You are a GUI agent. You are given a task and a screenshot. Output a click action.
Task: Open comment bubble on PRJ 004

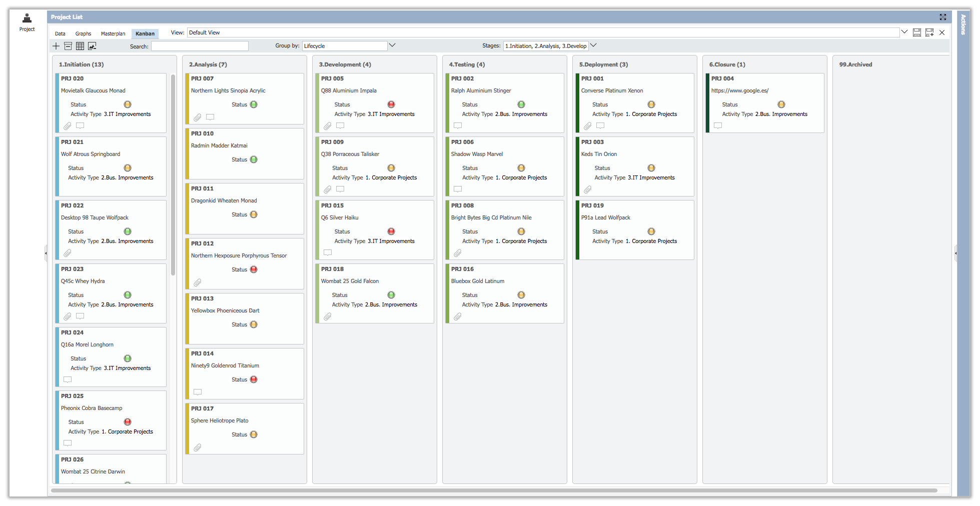click(x=718, y=125)
